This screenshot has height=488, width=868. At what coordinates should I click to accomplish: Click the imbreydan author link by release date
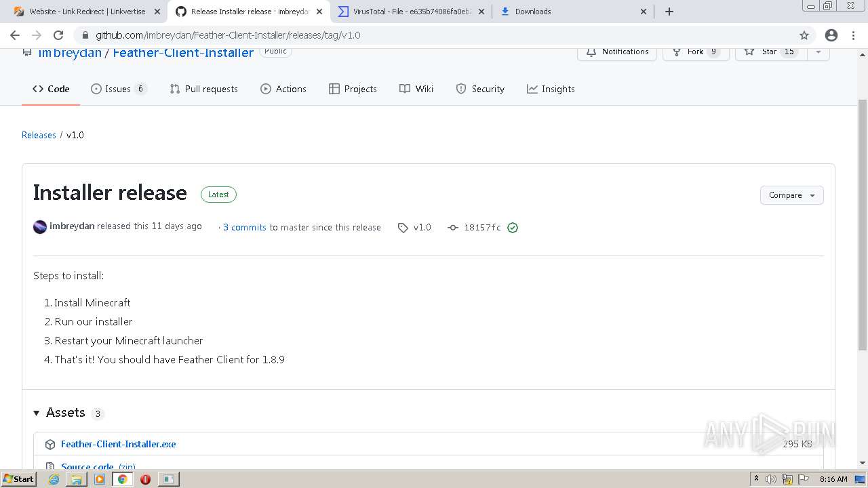[x=72, y=226]
